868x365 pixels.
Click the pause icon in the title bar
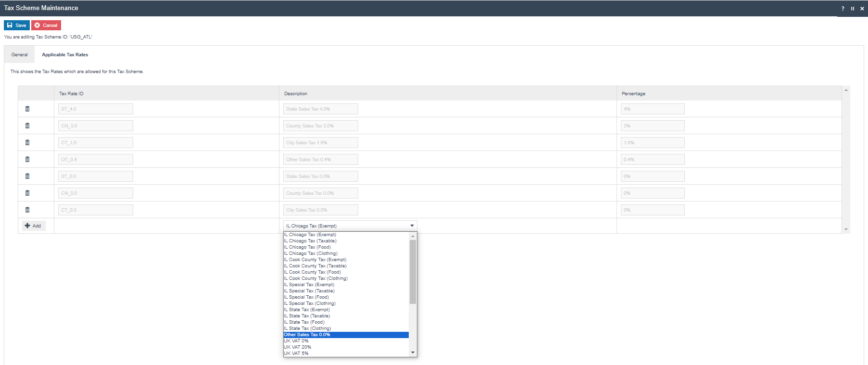tap(853, 9)
